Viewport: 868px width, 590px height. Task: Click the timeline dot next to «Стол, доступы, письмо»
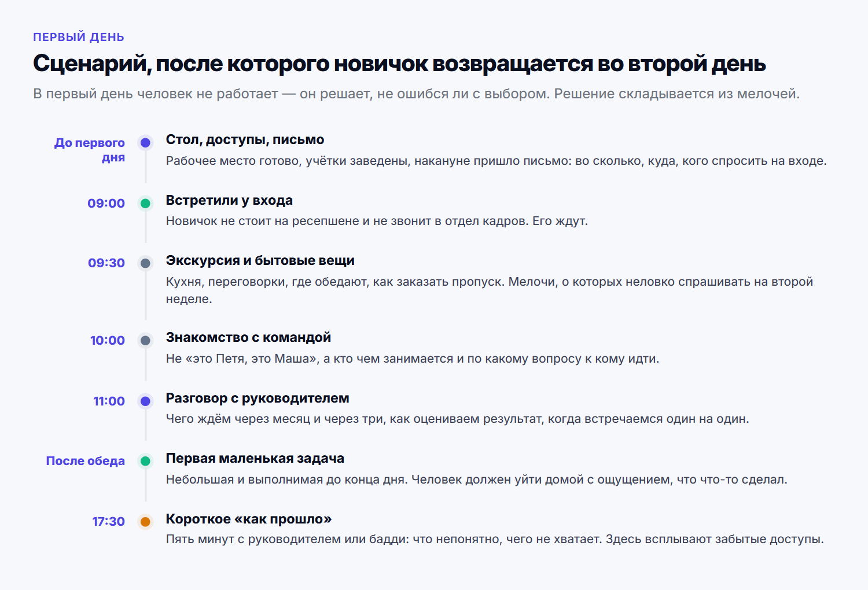pos(145,142)
